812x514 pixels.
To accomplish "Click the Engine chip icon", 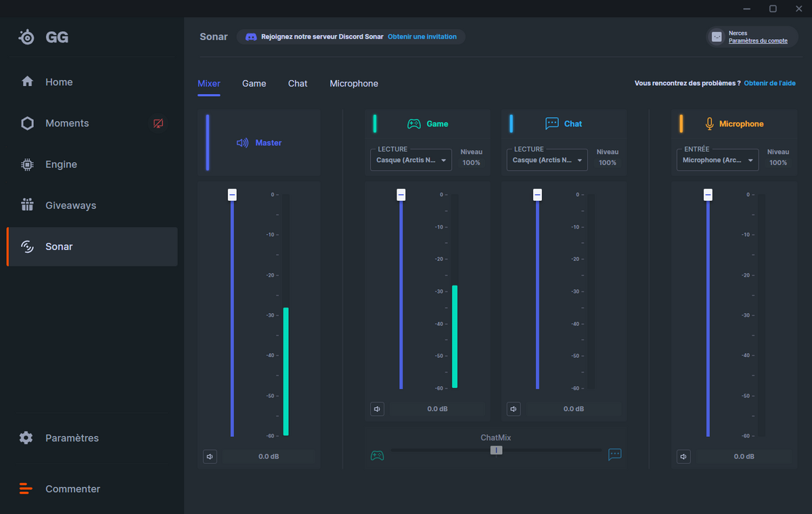I will point(27,164).
